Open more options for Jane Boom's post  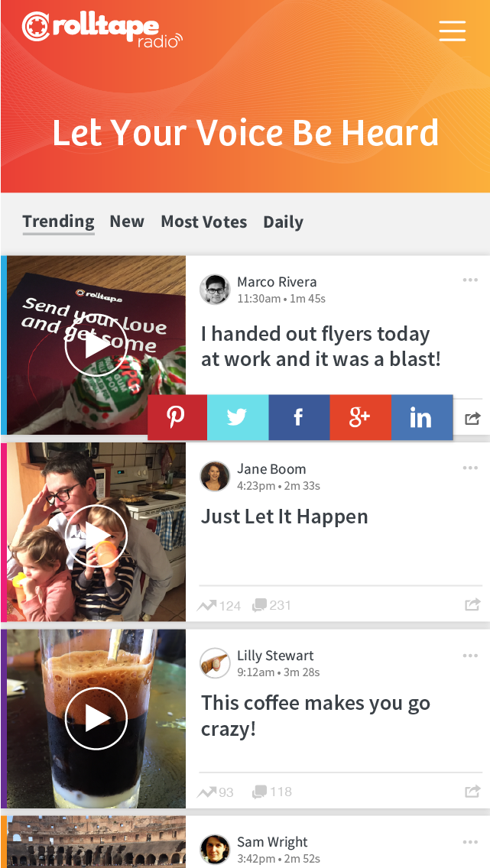pyautogui.click(x=470, y=468)
